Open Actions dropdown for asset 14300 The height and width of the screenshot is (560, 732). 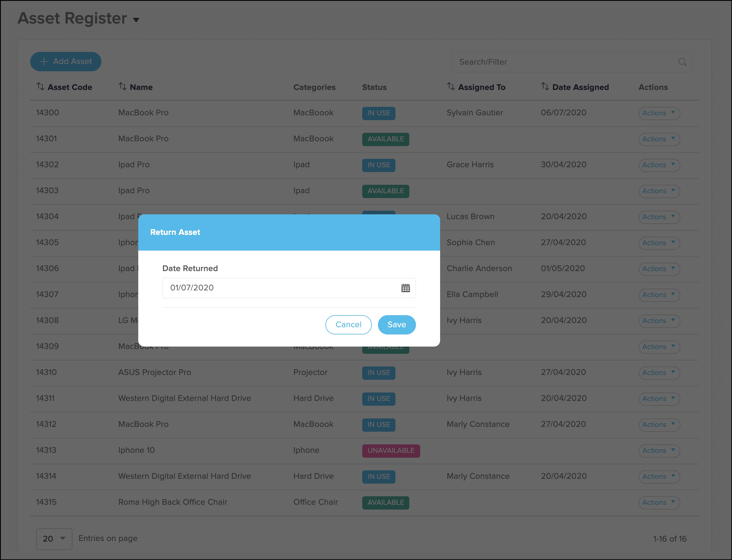(659, 113)
